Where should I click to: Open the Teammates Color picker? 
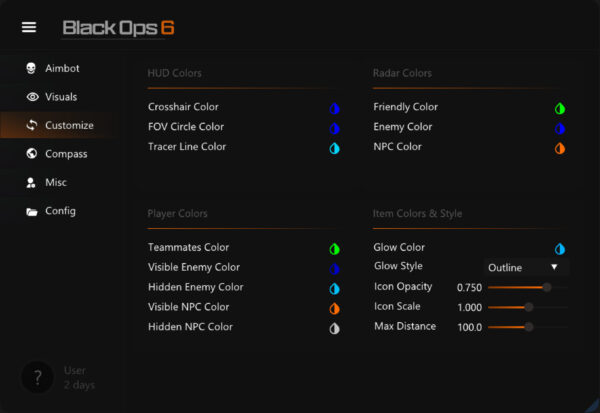coord(335,248)
